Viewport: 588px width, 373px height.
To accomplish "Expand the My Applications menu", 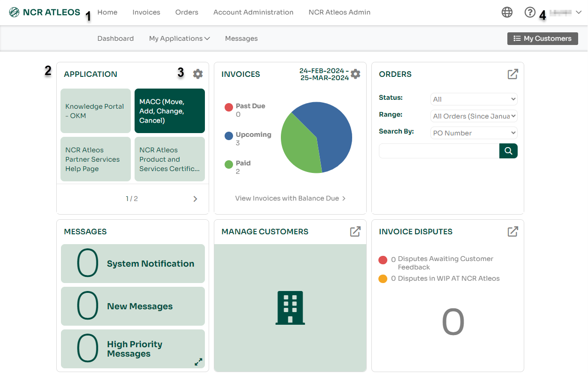I will tap(180, 38).
